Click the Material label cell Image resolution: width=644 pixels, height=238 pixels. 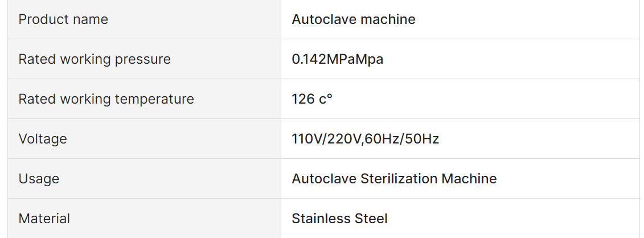(x=144, y=218)
